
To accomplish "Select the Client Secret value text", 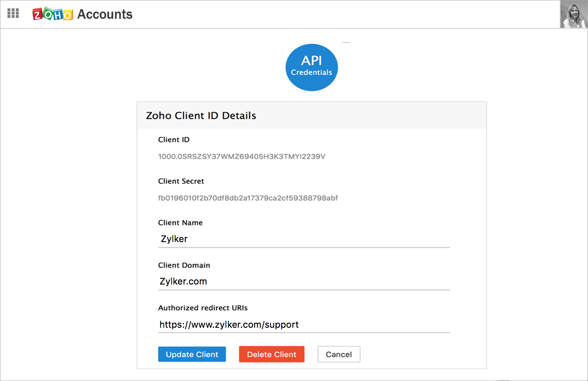I will coord(248,198).
